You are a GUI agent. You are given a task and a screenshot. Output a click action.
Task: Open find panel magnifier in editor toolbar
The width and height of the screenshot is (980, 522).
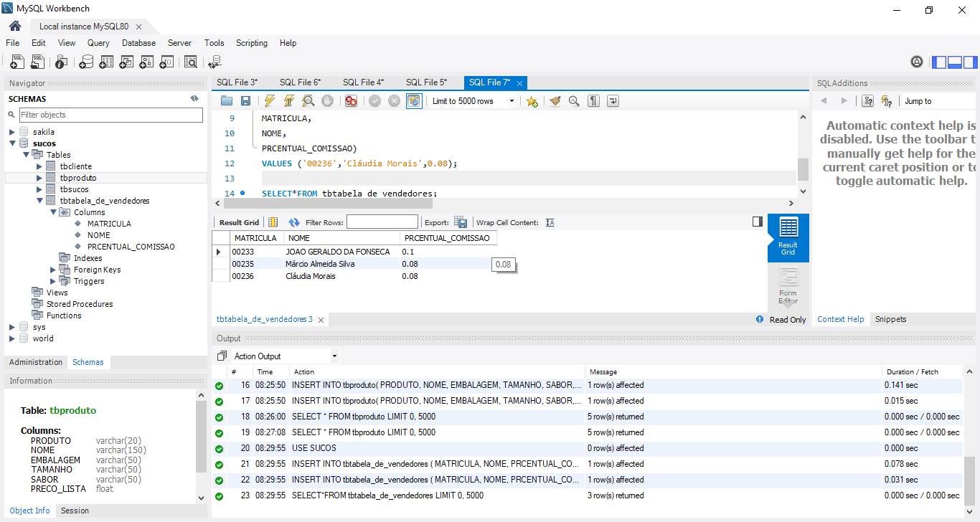574,101
